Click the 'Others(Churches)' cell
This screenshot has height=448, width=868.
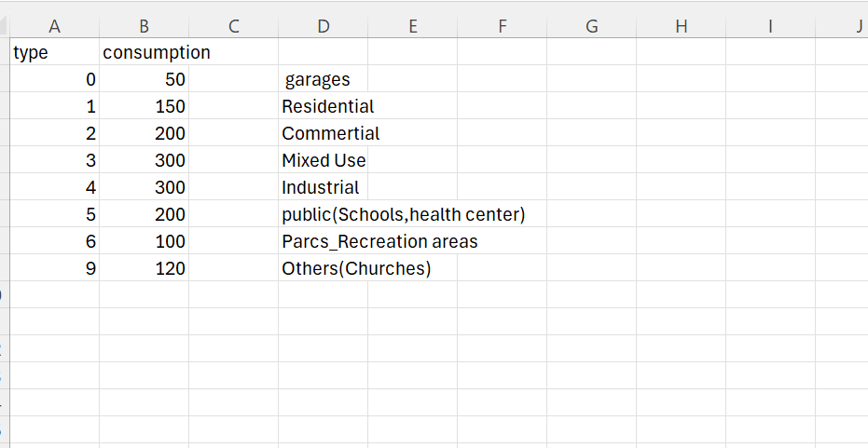[356, 269]
